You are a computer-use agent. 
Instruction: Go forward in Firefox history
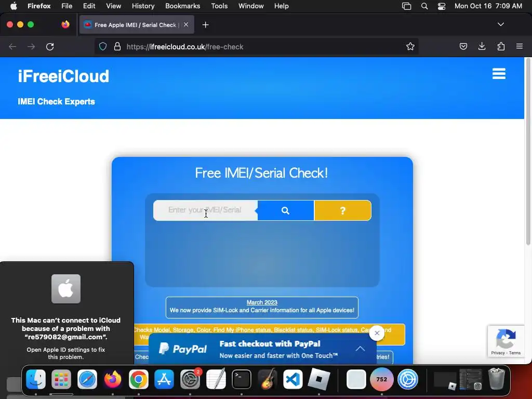pos(31,46)
